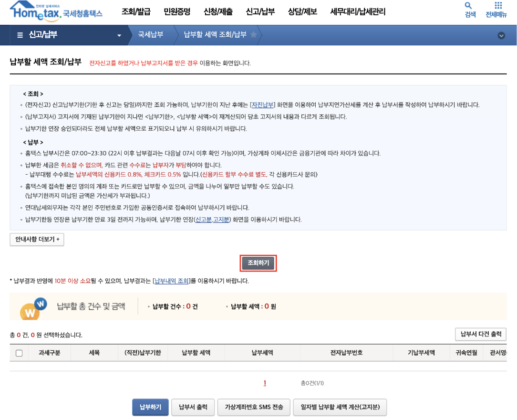Select the 납부할 세액 조회/납부 breadcrumb

tap(215, 35)
